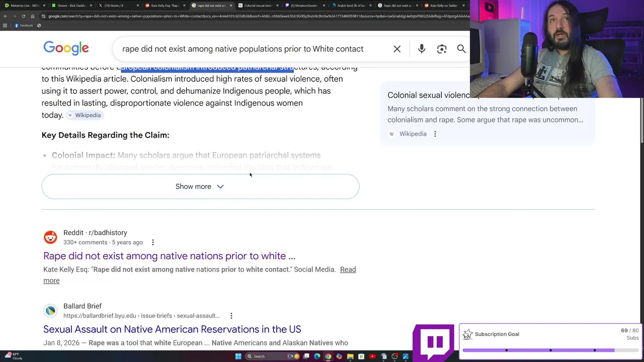This screenshot has height=362, width=644.
Task: Clear the Google search box text
Action: (397, 49)
